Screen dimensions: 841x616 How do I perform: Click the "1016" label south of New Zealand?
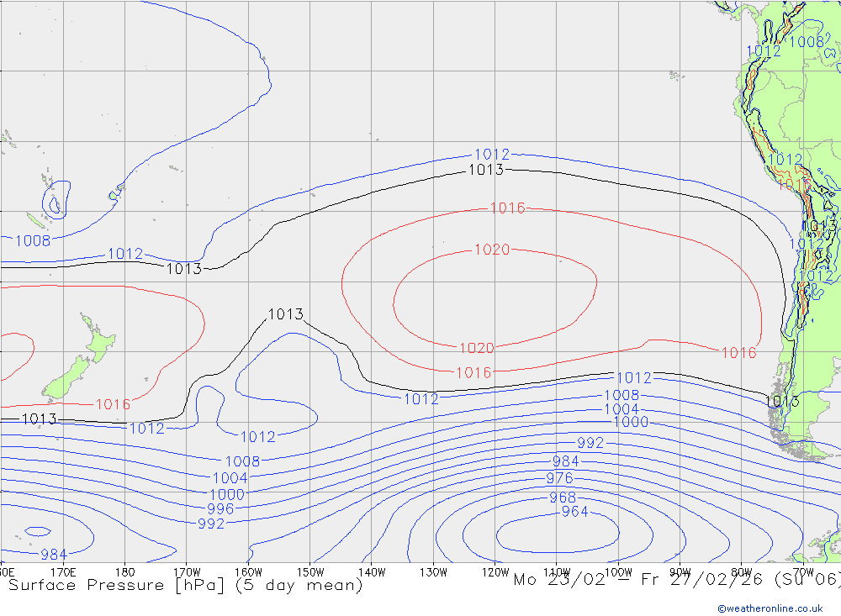(113, 404)
